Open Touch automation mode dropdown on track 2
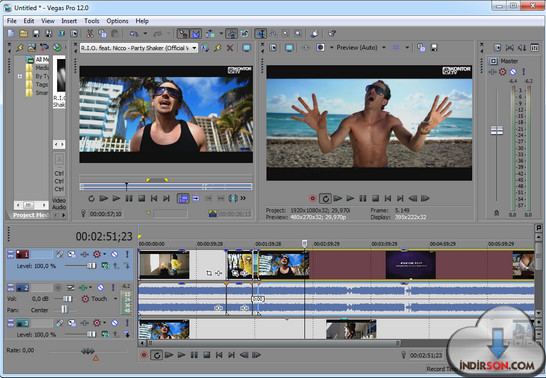 click(115, 299)
